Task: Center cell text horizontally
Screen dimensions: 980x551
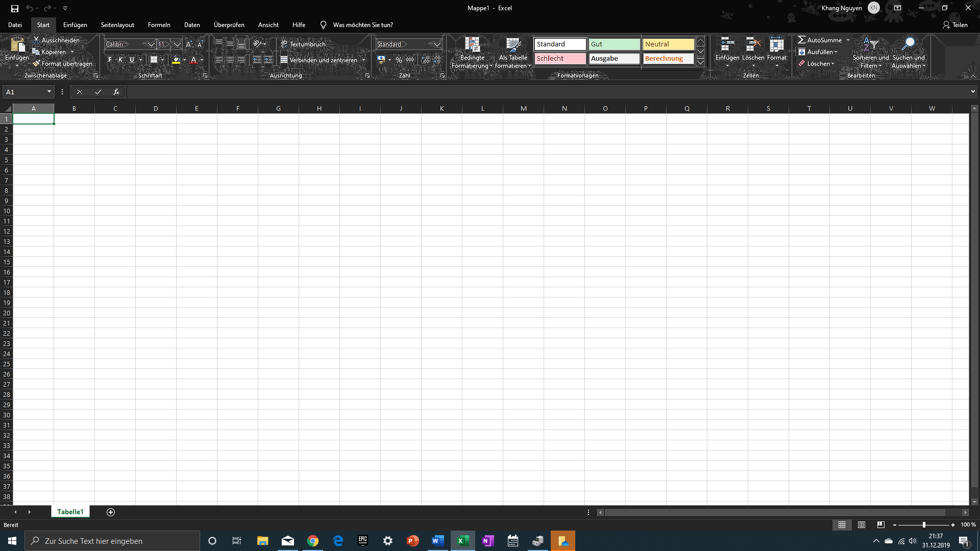Action: tap(230, 60)
